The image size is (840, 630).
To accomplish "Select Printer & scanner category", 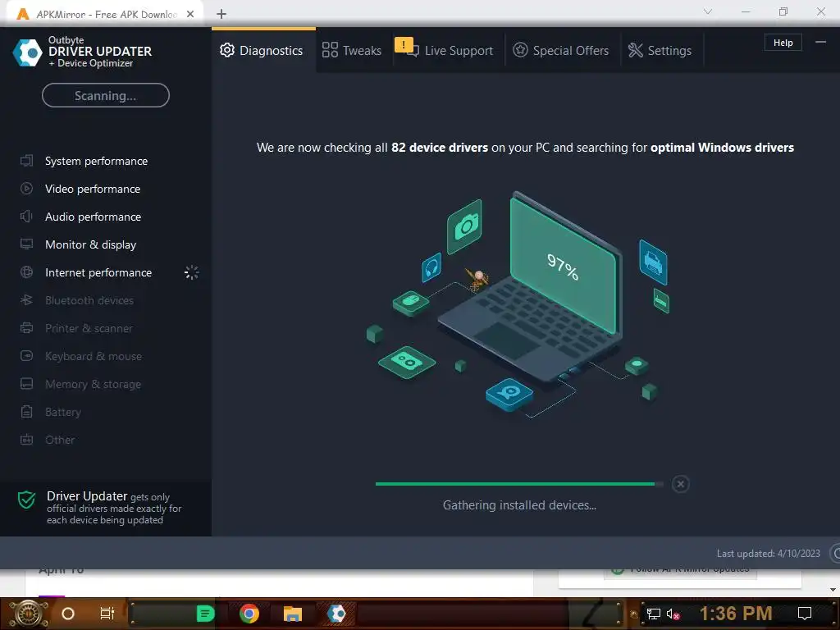I will click(89, 328).
